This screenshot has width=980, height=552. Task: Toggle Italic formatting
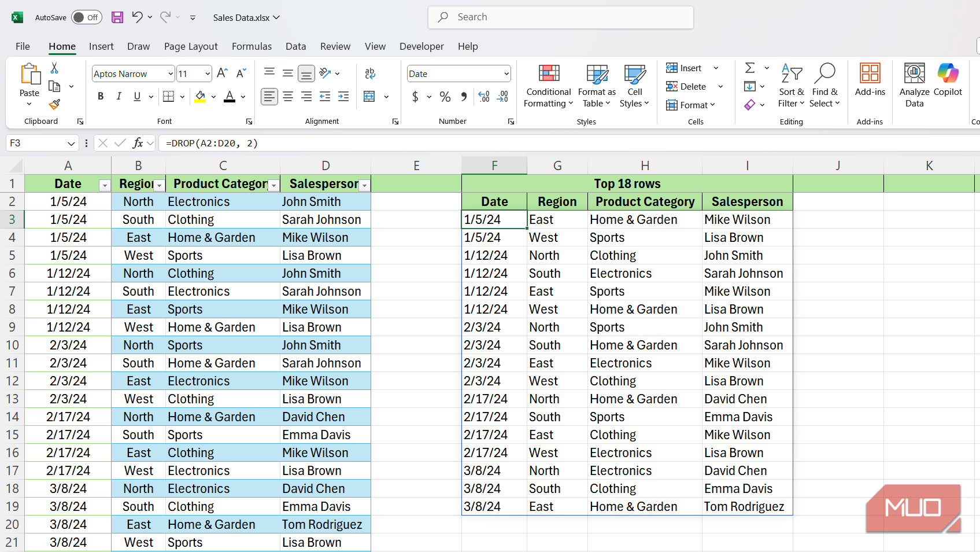(x=119, y=97)
